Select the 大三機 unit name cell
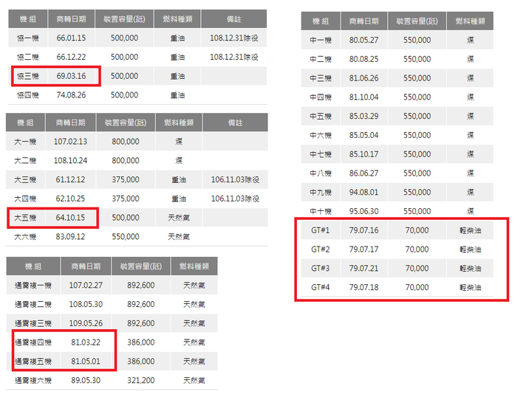This screenshot has height=400, width=532. (25, 179)
